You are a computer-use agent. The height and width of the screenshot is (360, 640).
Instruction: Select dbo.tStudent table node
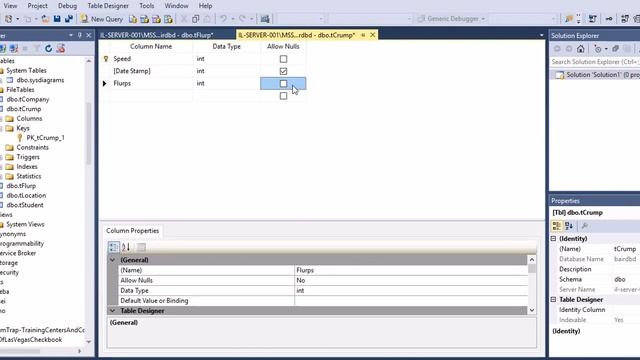[25, 205]
